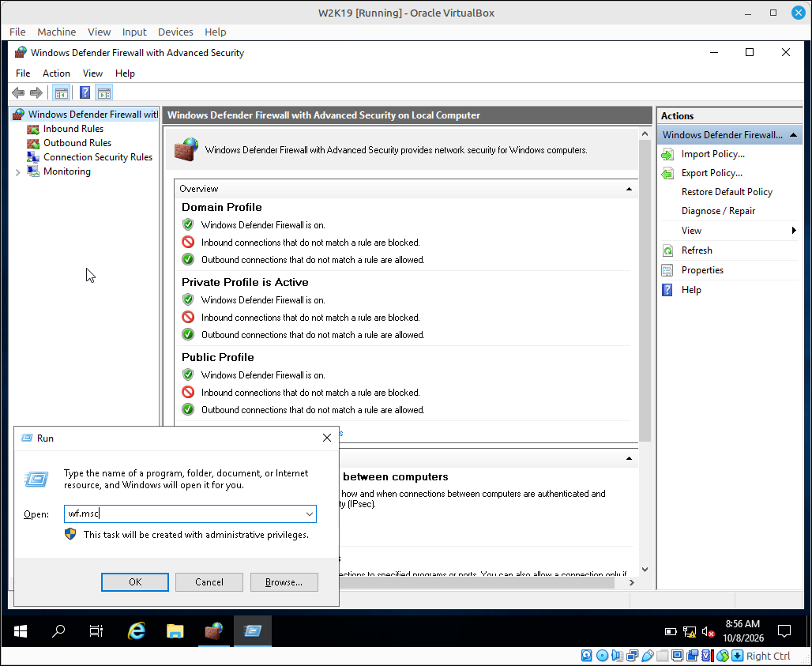Click the VirtualBox shared folders status icon
The width and height of the screenshot is (812, 666).
pos(663,657)
